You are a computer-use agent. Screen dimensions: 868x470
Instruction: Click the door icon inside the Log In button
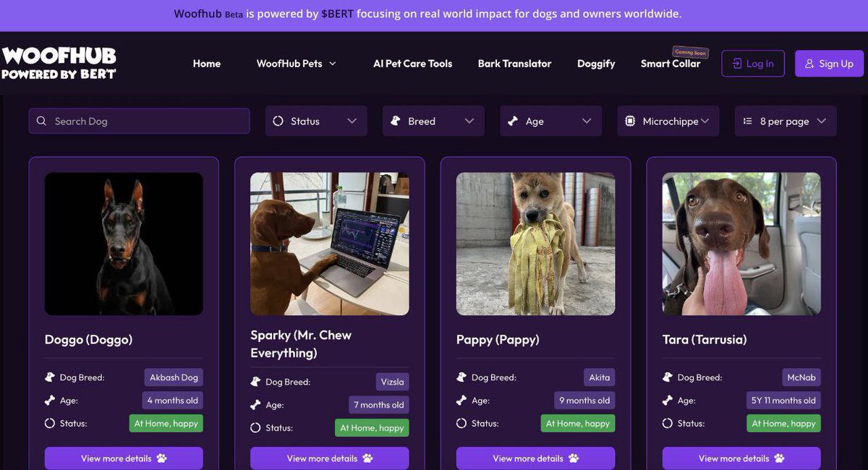736,63
